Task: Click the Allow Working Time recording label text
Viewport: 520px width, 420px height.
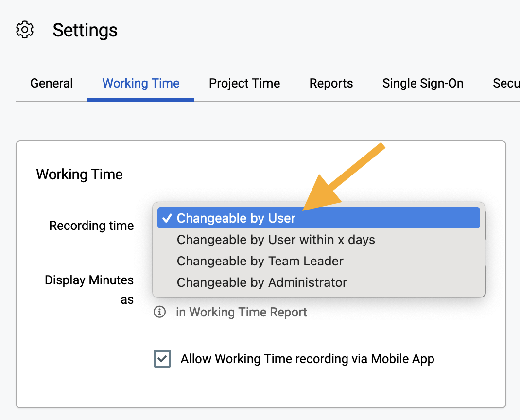Action: pos(308,359)
